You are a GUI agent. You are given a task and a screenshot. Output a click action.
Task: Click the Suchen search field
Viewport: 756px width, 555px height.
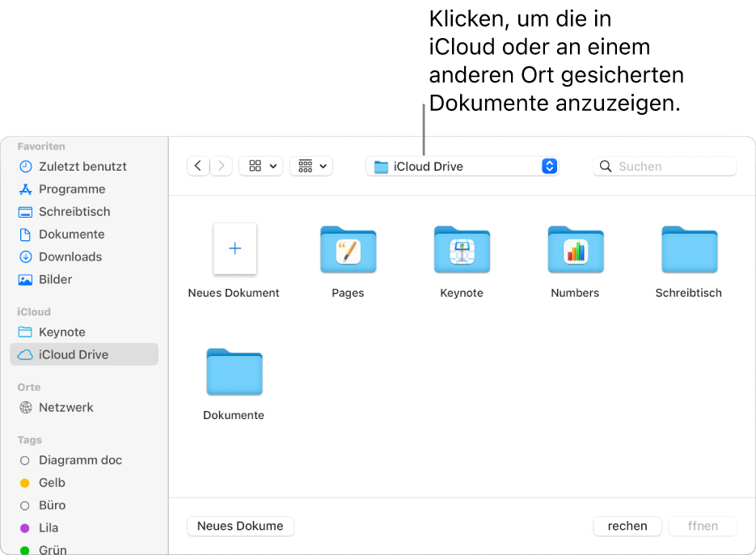point(665,166)
